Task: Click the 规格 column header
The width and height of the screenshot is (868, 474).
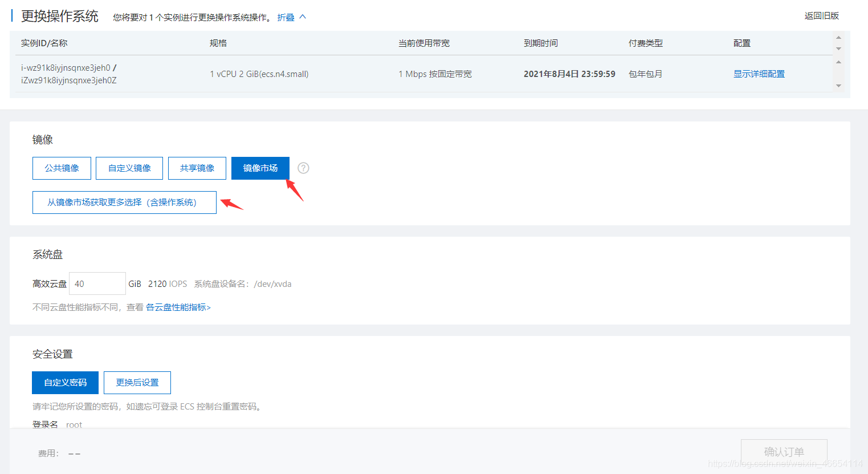Action: (218, 43)
